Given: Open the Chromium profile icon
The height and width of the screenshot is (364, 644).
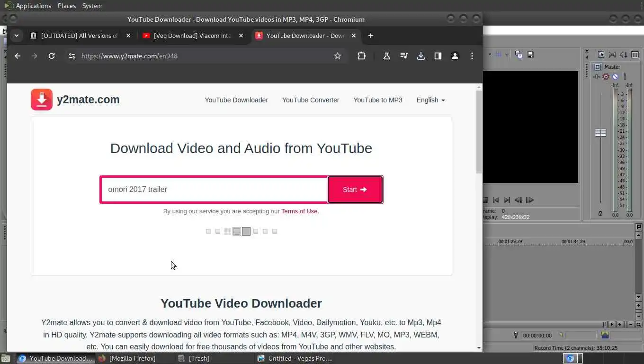Looking at the screenshot, I should [455, 56].
